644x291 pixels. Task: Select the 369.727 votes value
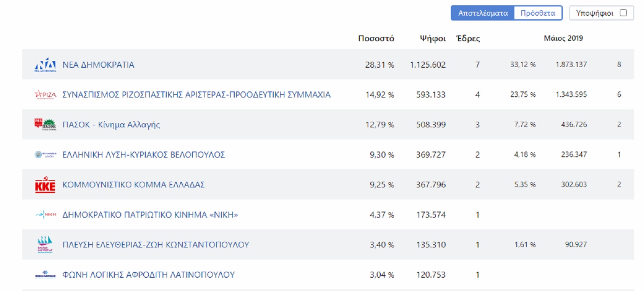431,154
